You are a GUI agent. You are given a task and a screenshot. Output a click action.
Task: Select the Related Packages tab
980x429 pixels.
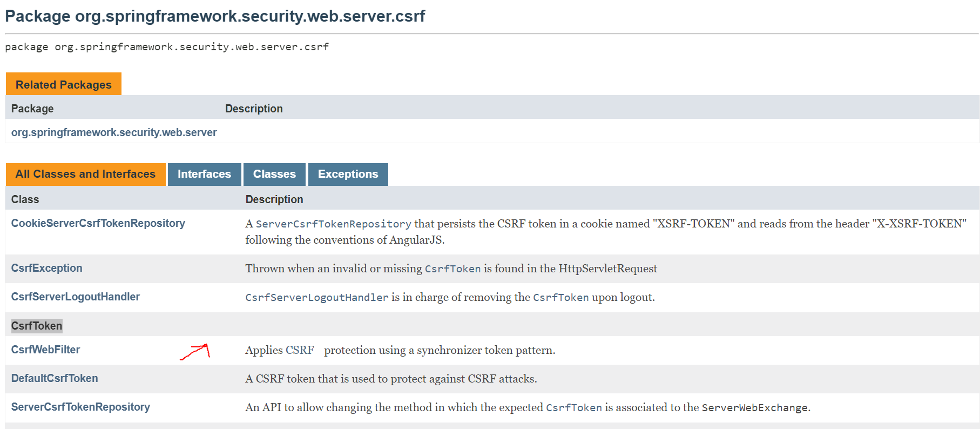click(x=63, y=85)
